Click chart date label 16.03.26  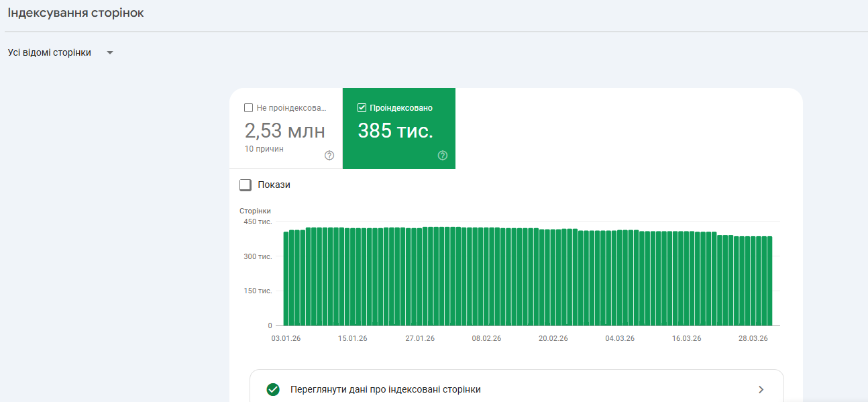coord(687,338)
